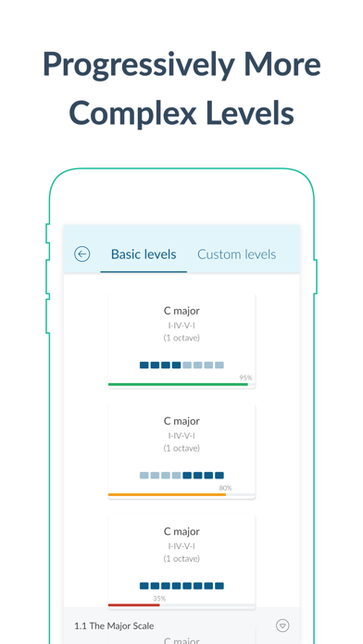Open the C major level scored 35%
The height and width of the screenshot is (644, 363).
click(x=181, y=562)
